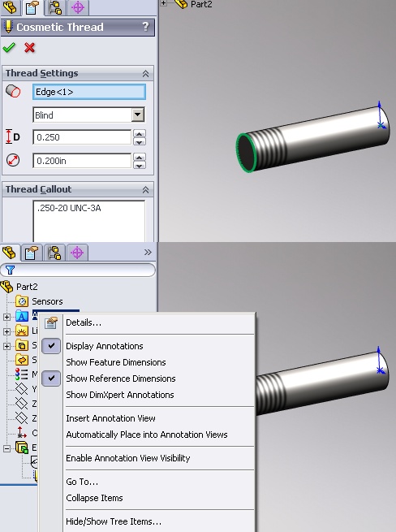Click the depth value field 0.250
The image size is (396, 532).
point(82,137)
